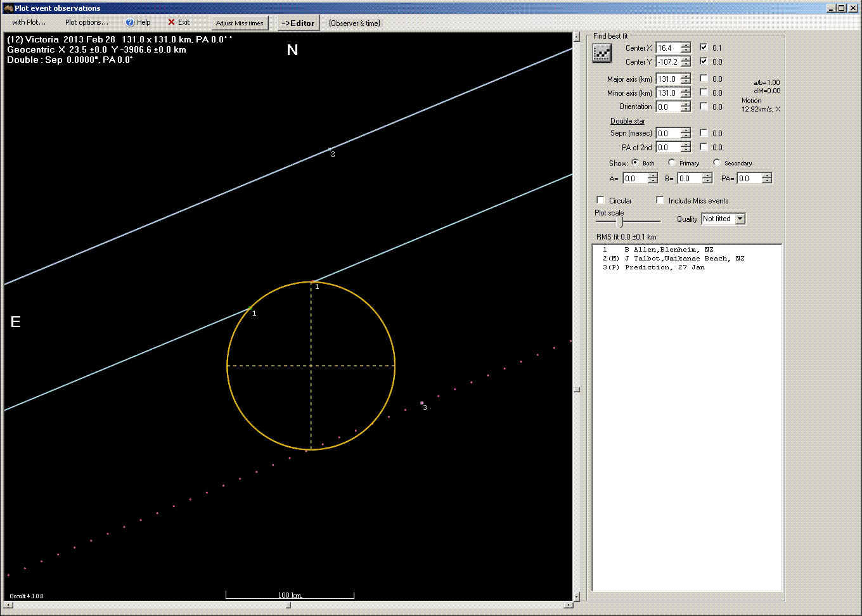Open the 'Plot options…' menu
This screenshot has height=616, width=862.
[87, 22]
